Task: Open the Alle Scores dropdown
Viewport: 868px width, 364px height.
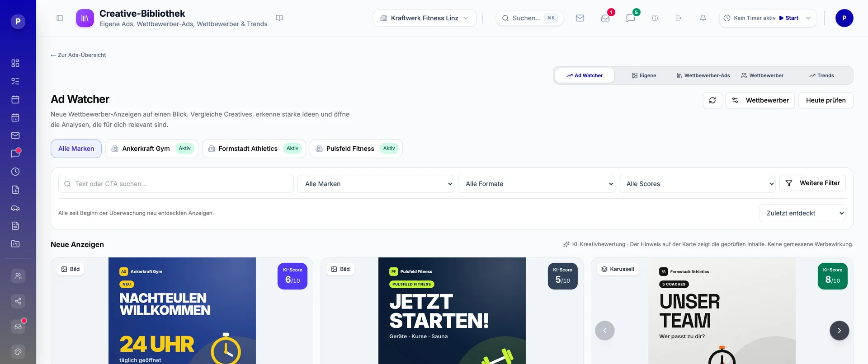Action: click(x=698, y=184)
